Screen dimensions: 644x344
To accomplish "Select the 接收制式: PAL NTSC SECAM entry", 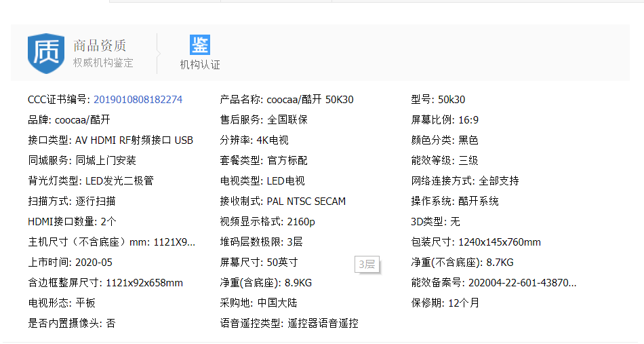I will (x=283, y=202).
